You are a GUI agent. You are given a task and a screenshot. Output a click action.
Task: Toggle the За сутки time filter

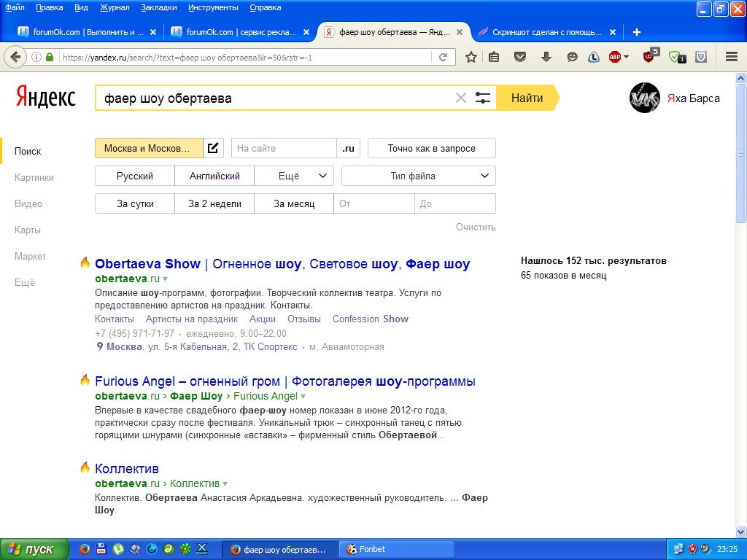[x=135, y=203]
